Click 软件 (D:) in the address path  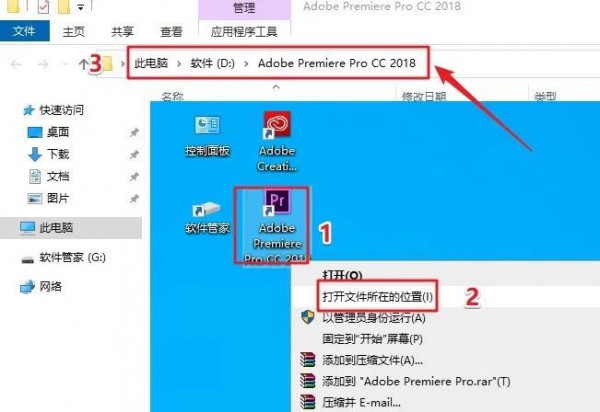213,63
